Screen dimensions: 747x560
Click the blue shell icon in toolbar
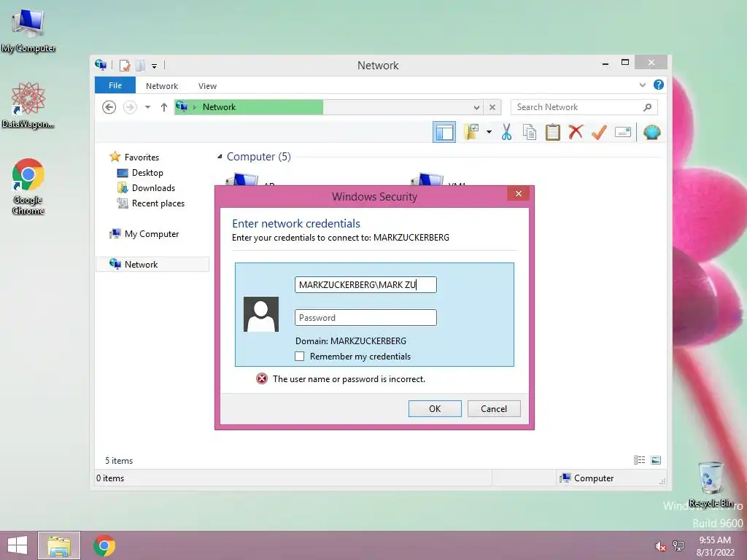[651, 132]
